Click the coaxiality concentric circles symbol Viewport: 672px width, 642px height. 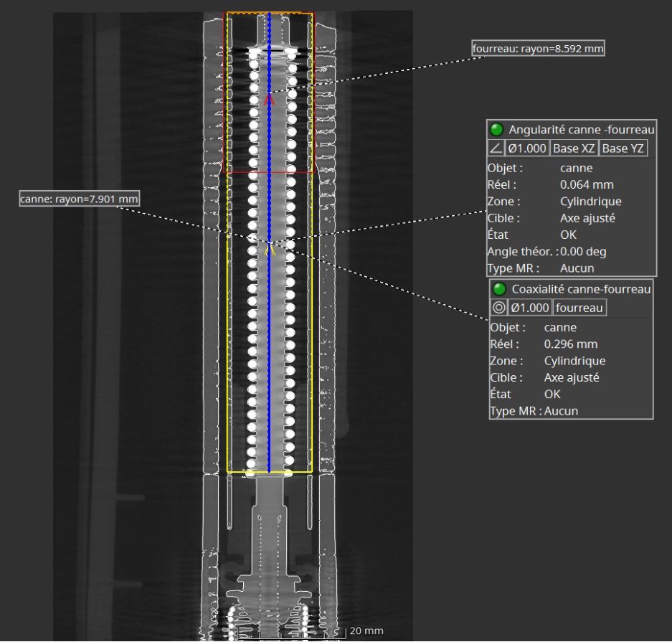point(499,308)
